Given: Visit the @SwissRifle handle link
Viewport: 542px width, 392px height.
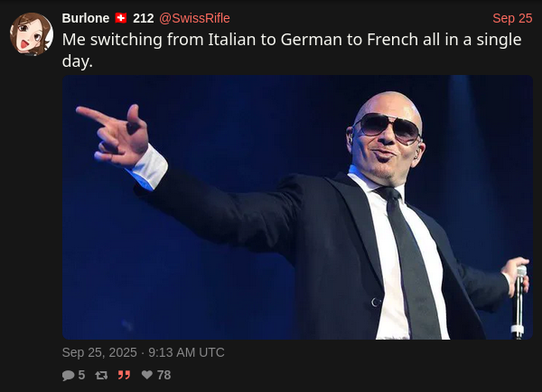Looking at the screenshot, I should tap(194, 18).
